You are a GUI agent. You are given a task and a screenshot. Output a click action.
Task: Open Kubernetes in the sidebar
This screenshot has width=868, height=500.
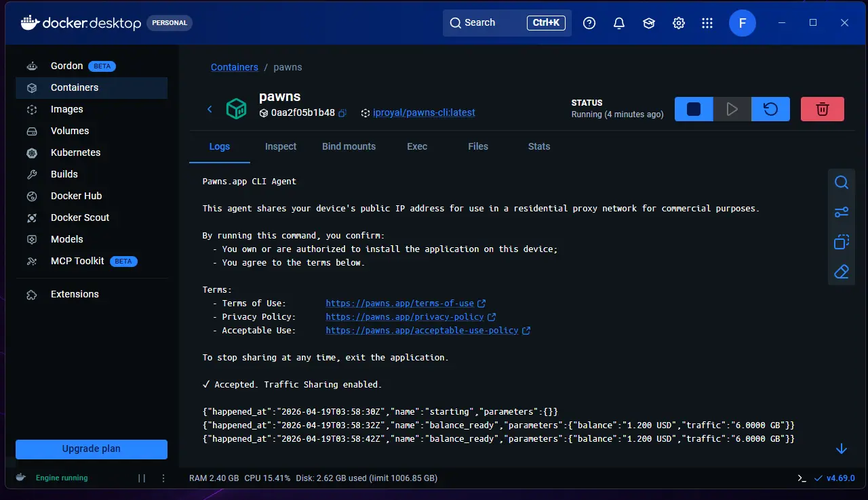92,152
